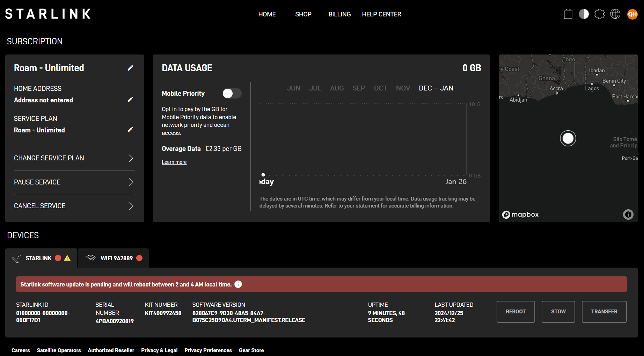The image size is (644, 356).
Task: Open the BILLING navigation item
Action: pos(339,14)
